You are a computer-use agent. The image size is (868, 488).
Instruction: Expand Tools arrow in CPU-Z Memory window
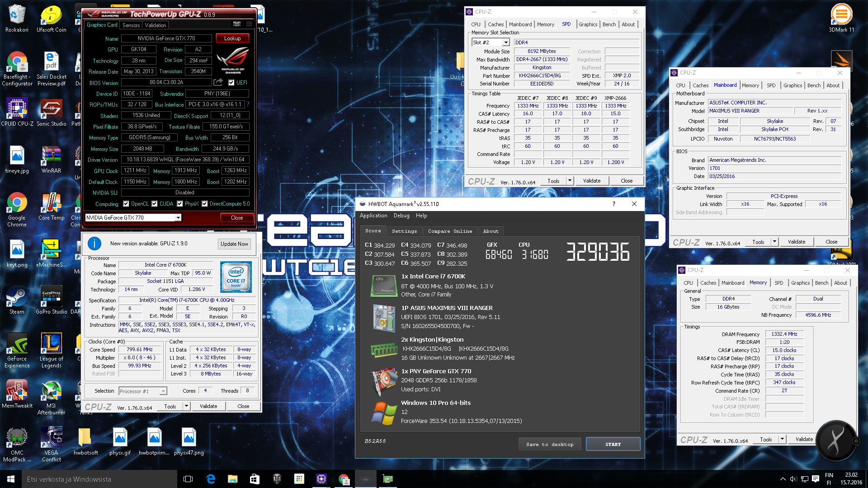[782, 439]
